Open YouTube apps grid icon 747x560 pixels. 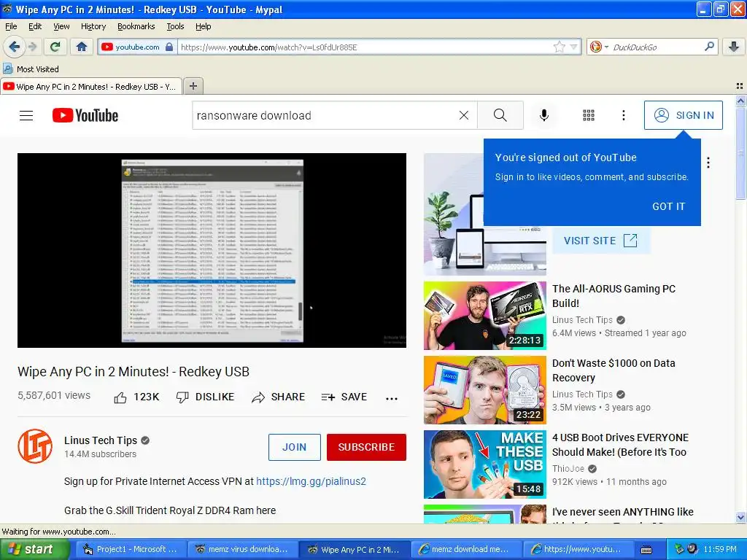589,115
